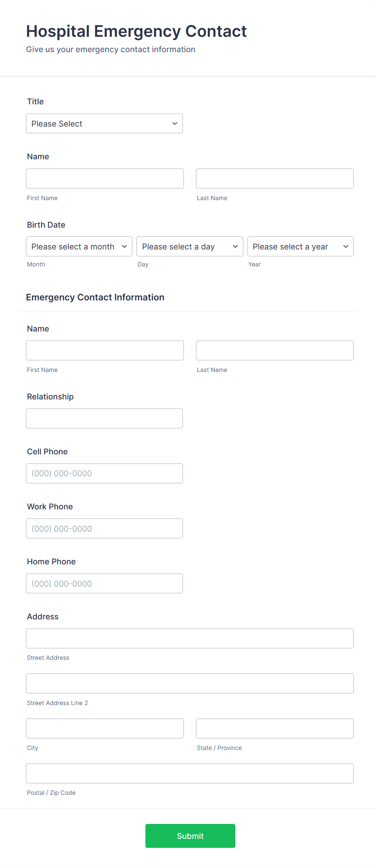Viewport: 376px width, 868px height.
Task: Select the Postal / Zip Code field
Action: click(190, 773)
